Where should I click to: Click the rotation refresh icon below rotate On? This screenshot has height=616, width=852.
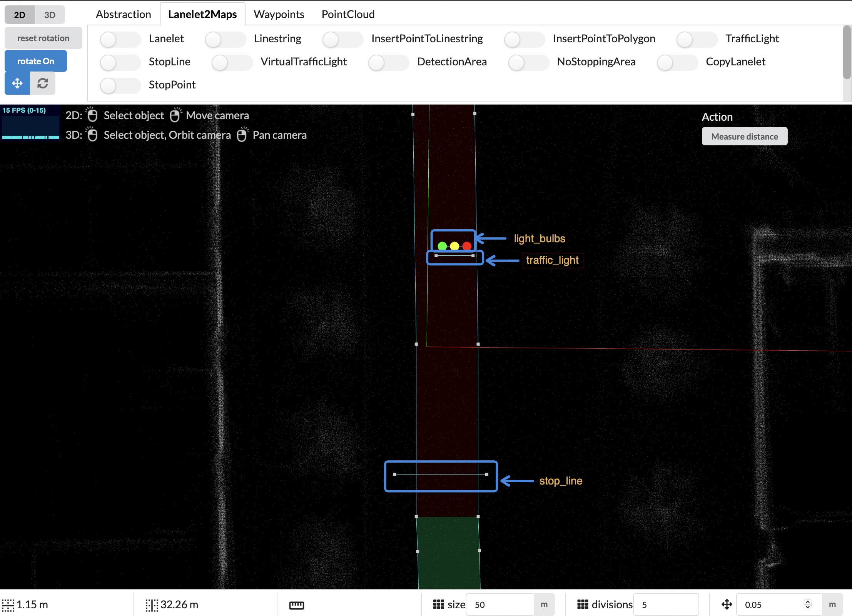(42, 83)
